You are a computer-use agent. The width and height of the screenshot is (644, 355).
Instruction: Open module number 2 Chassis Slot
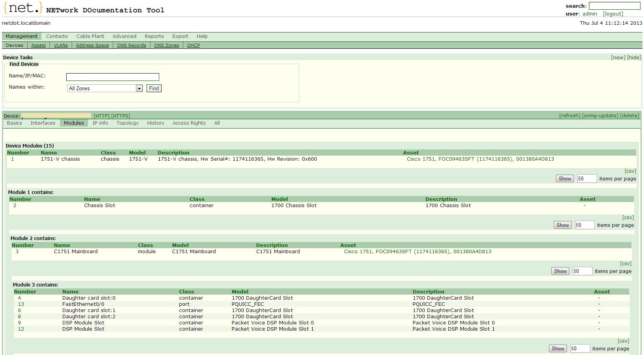click(15, 205)
